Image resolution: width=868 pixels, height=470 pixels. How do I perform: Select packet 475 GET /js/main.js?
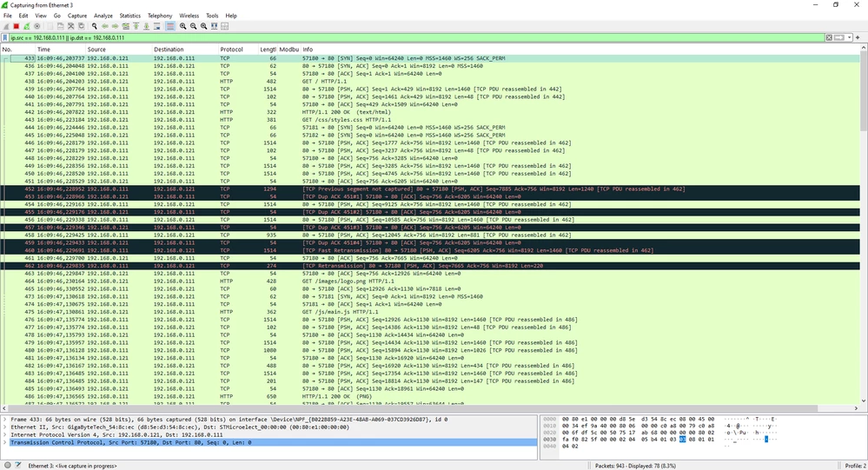tap(430, 312)
